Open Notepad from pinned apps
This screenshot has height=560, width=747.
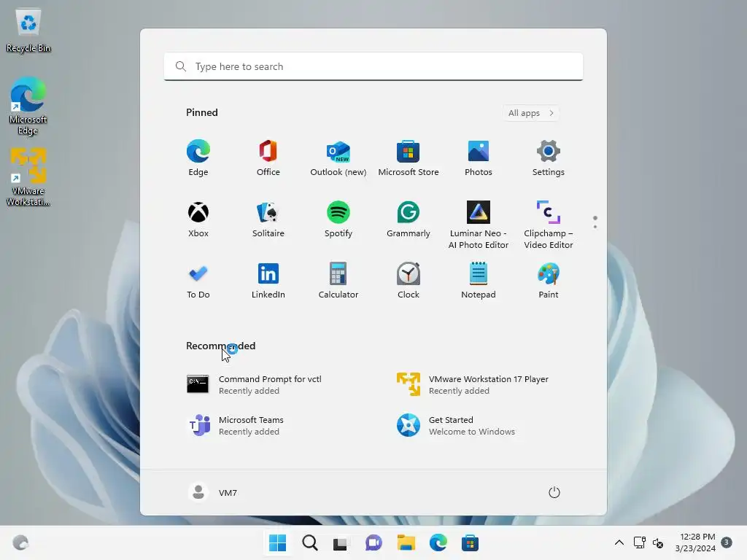click(x=479, y=281)
